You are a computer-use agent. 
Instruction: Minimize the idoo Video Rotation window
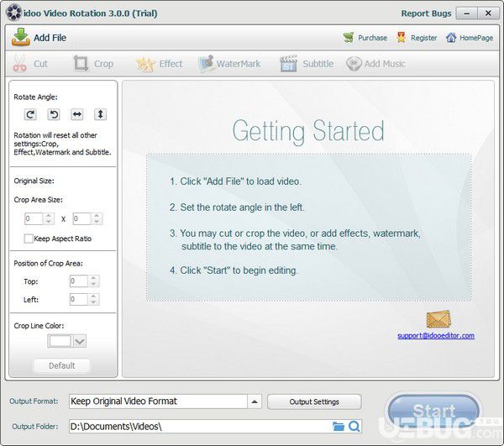pyautogui.click(x=467, y=13)
